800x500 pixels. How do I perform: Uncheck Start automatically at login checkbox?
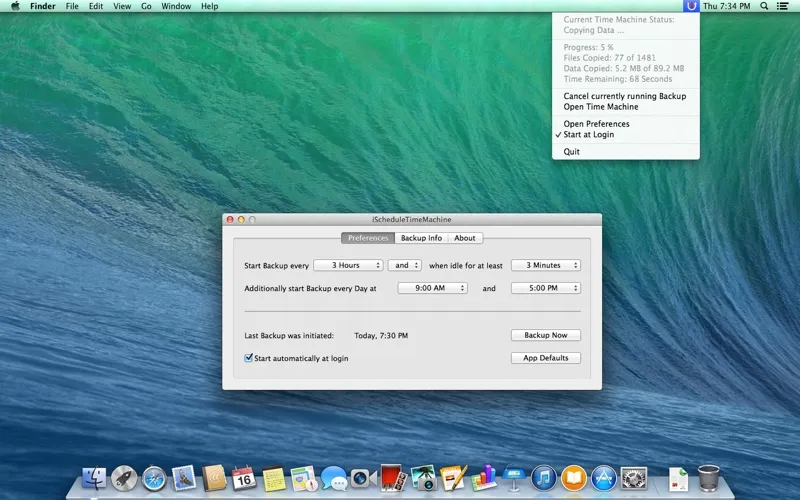click(x=249, y=358)
